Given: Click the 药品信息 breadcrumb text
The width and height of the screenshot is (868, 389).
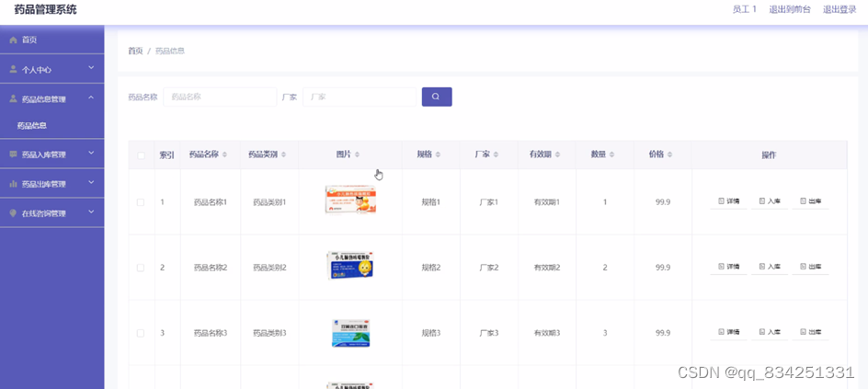Looking at the screenshot, I should point(170,51).
